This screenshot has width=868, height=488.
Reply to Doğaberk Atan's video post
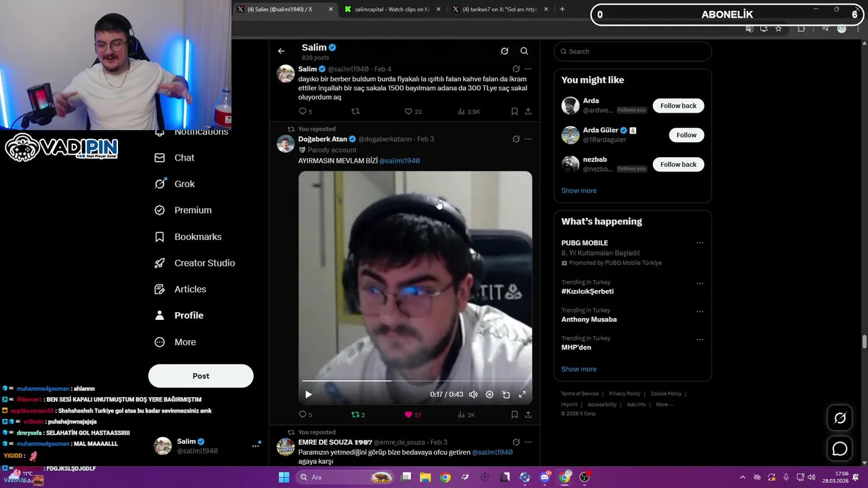click(x=305, y=414)
